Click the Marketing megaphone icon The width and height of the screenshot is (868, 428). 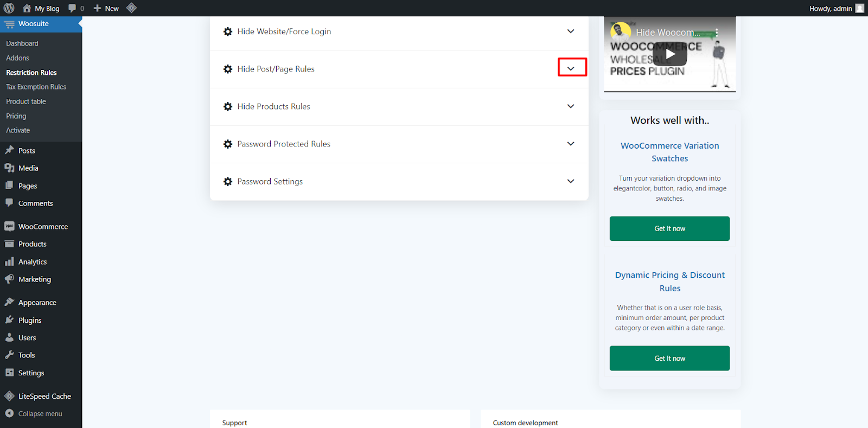(9, 279)
